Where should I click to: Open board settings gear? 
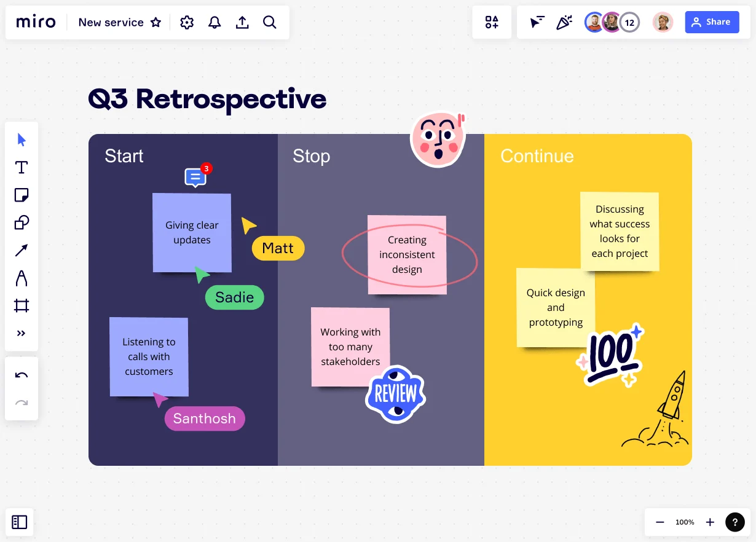(187, 22)
